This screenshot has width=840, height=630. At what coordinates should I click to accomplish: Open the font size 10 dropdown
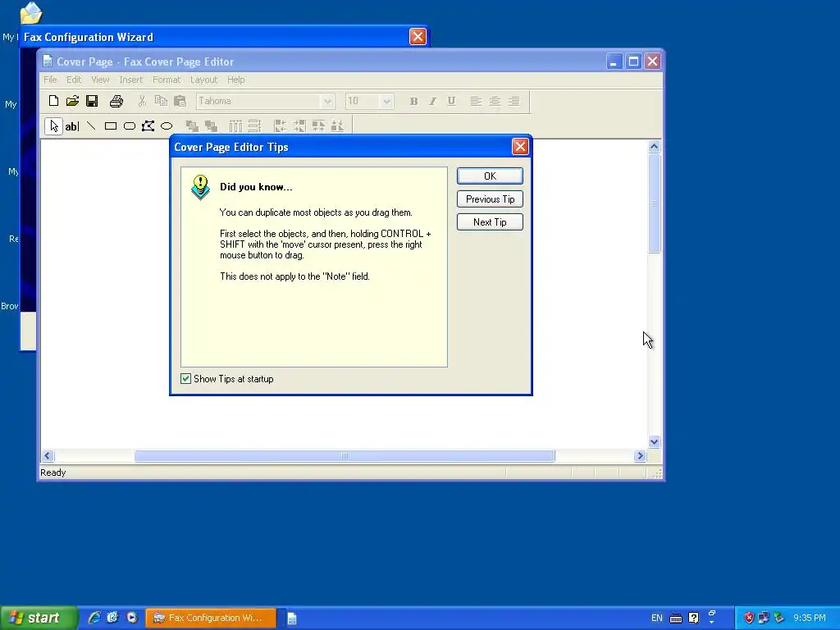coord(386,101)
